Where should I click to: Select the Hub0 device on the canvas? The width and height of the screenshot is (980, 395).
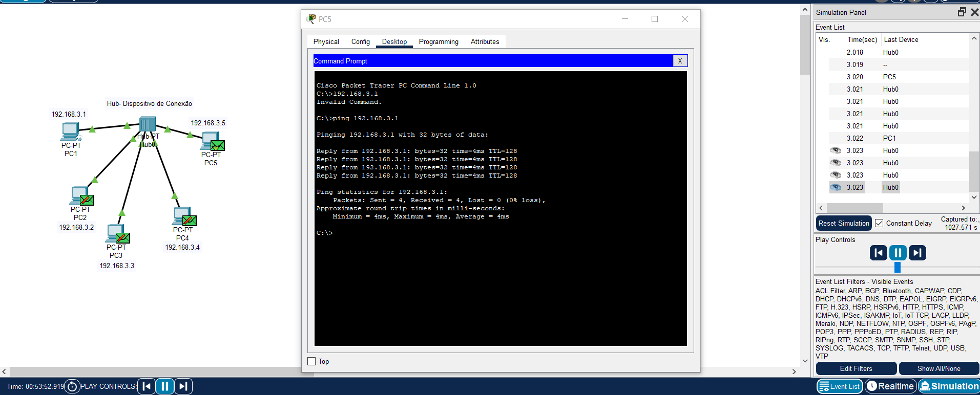pyautogui.click(x=148, y=124)
